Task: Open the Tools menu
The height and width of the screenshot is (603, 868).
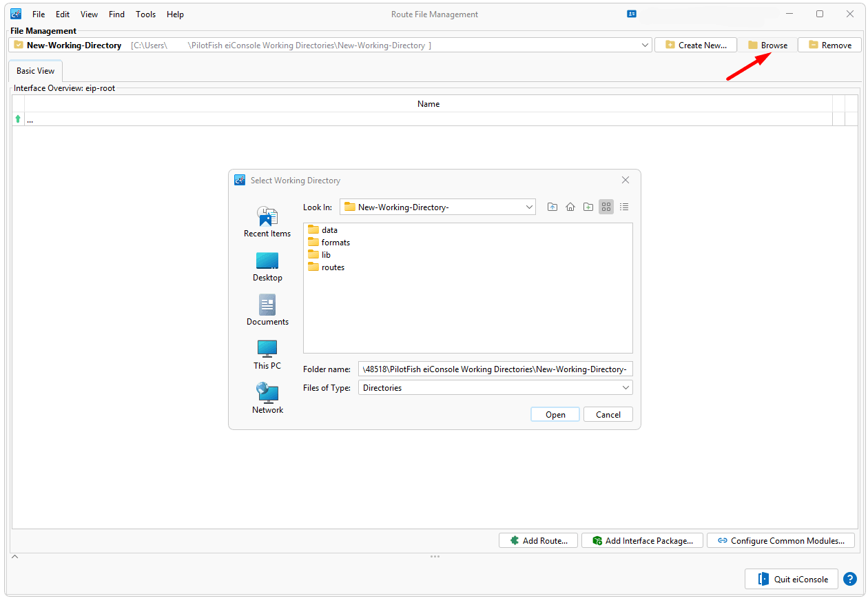Action: click(146, 14)
